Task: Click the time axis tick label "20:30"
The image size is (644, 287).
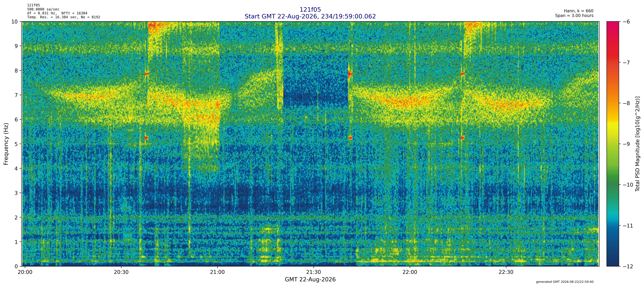Action: click(x=121, y=272)
